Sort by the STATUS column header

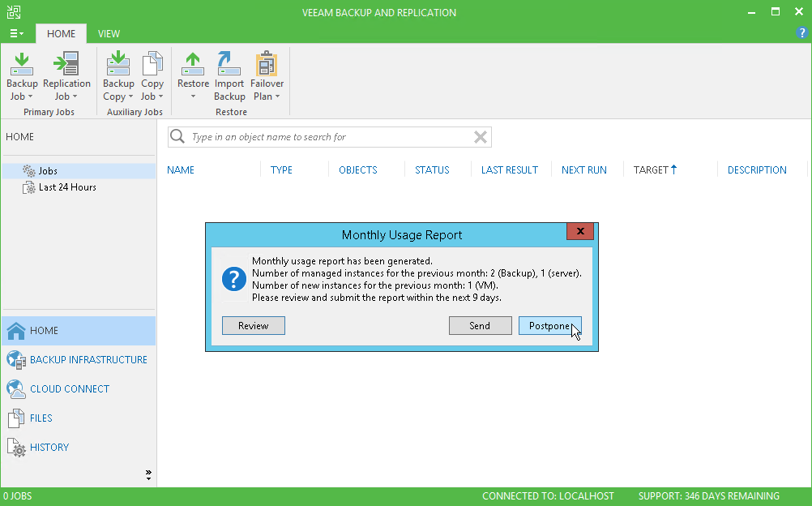pyautogui.click(x=432, y=170)
